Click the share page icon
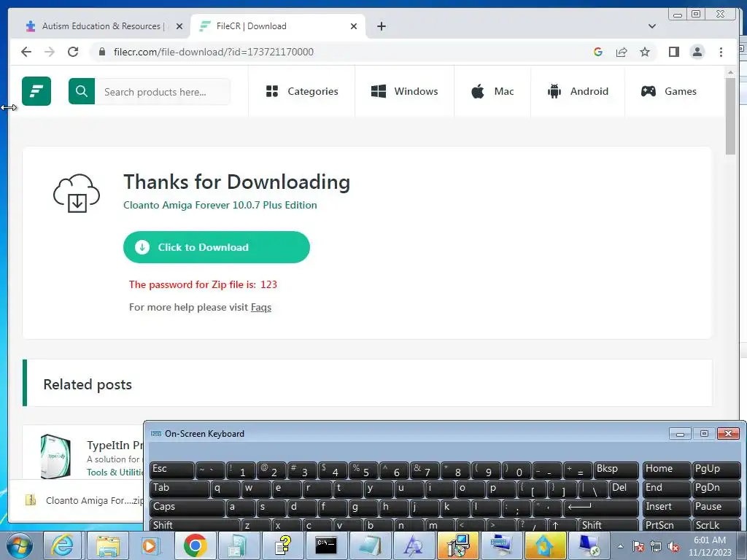The width and height of the screenshot is (747, 560). click(x=622, y=52)
